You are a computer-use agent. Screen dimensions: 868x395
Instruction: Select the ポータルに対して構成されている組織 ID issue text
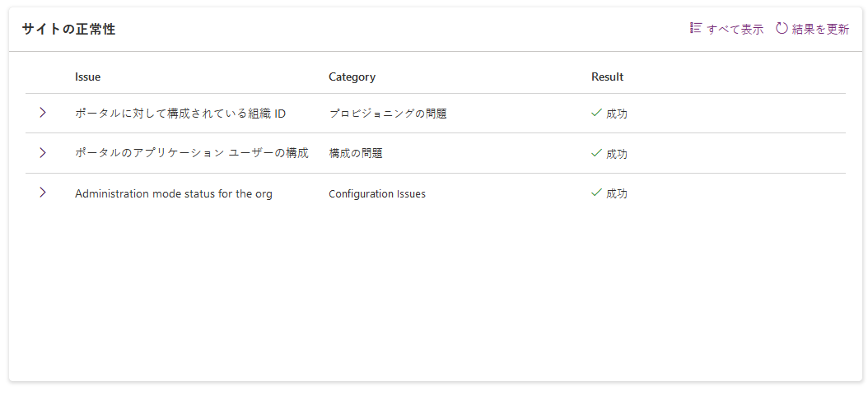pos(180,114)
